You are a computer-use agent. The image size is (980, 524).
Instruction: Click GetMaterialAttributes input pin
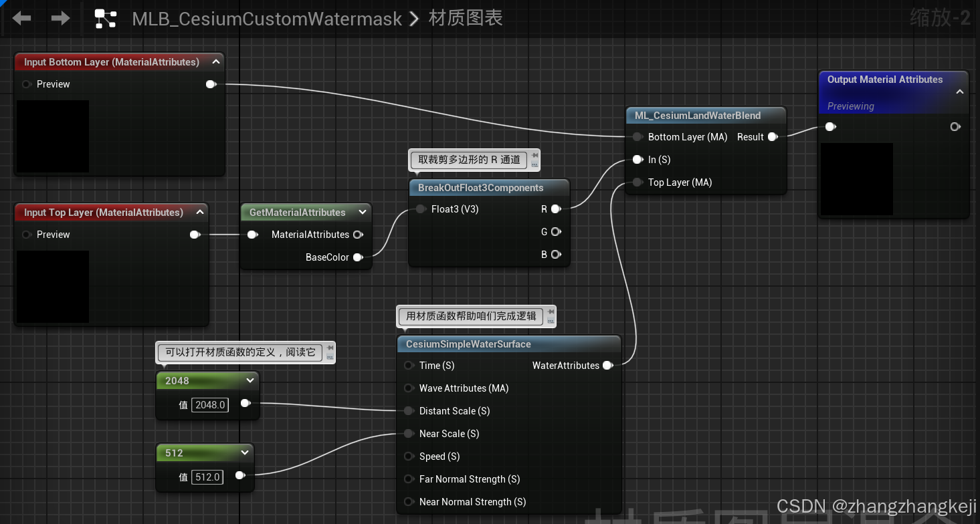(x=253, y=235)
